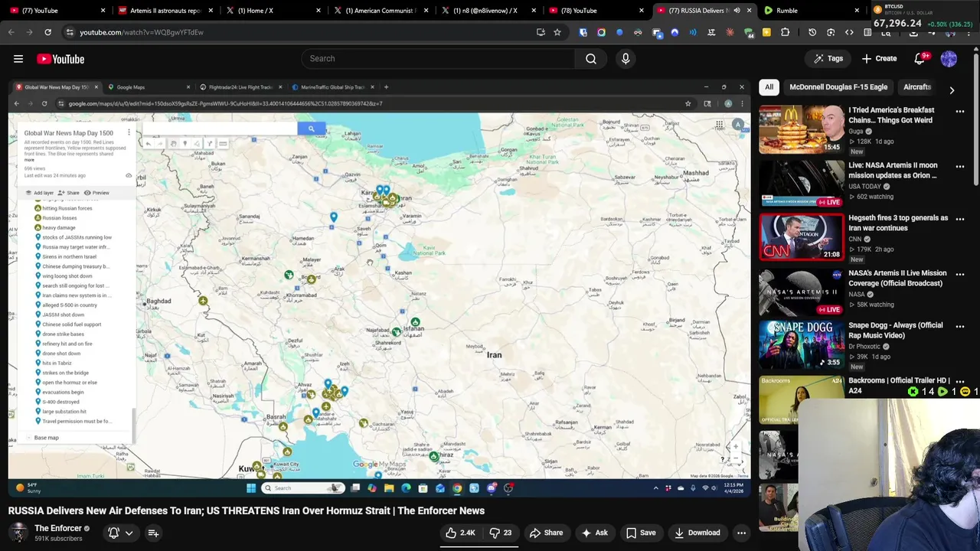Open more video actions ellipsis

click(741, 533)
